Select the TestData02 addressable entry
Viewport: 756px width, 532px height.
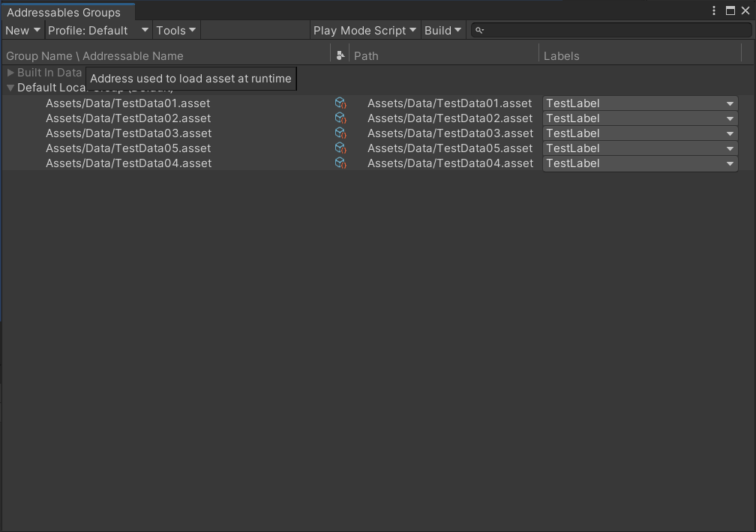[x=128, y=118]
